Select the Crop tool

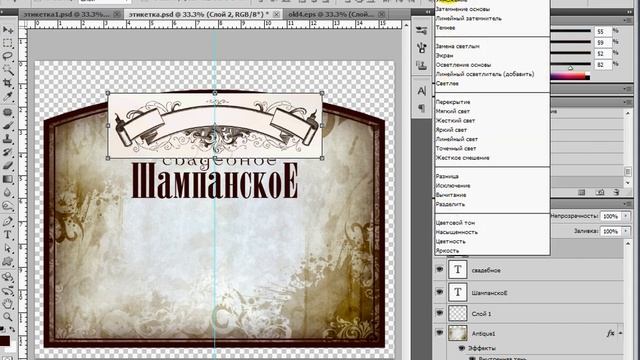tap(8, 83)
